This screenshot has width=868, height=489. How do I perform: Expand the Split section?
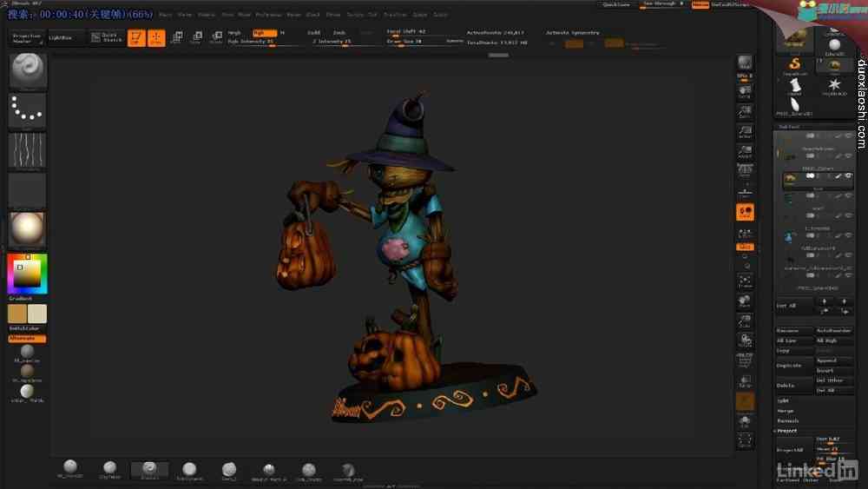(782, 400)
